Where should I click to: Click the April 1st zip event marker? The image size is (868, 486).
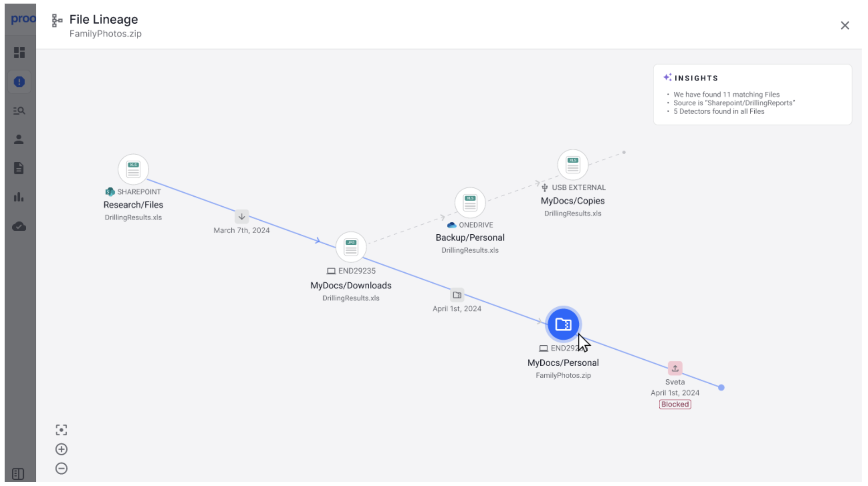click(x=457, y=295)
